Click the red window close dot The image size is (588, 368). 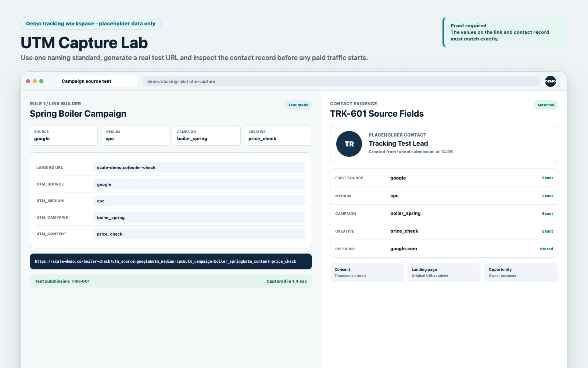(28, 81)
